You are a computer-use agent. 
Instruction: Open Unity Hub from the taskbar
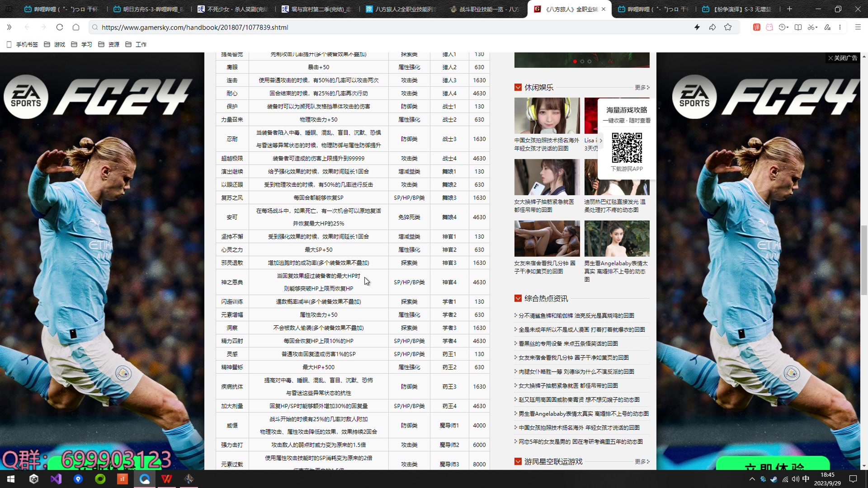point(34,479)
